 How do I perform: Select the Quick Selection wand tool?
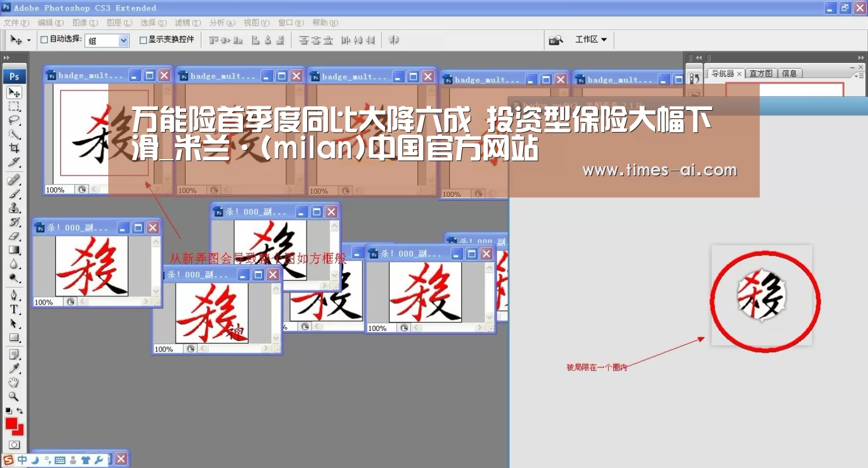[14, 134]
